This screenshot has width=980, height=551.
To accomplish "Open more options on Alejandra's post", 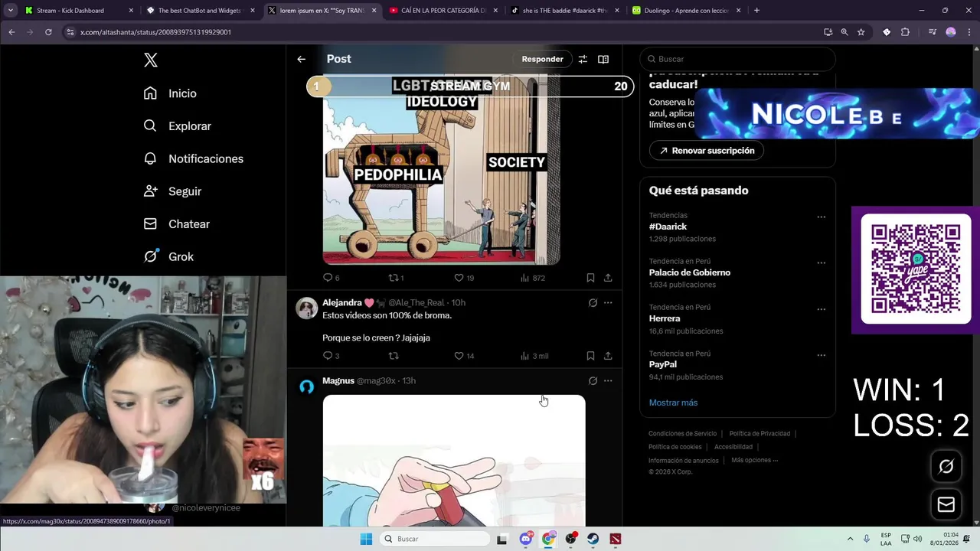I will pos(608,303).
